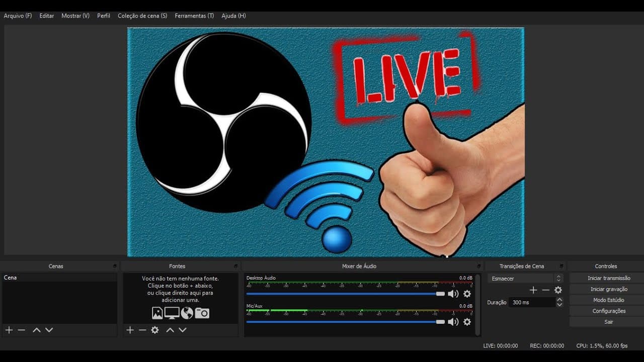The height and width of the screenshot is (362, 644).
Task: Move source up in Fontes panel
Action: point(170,330)
